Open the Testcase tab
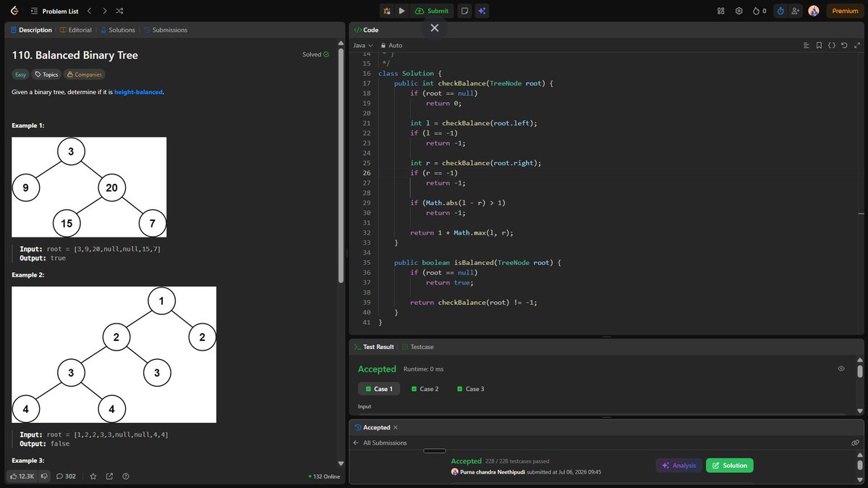Viewport: 868px width, 488px height. 418,347
